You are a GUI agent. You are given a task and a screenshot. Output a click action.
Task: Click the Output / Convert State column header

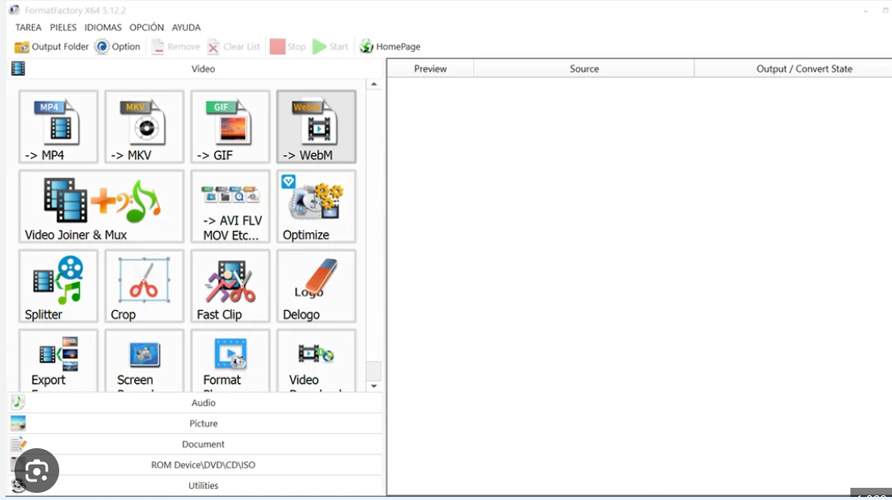(793, 69)
